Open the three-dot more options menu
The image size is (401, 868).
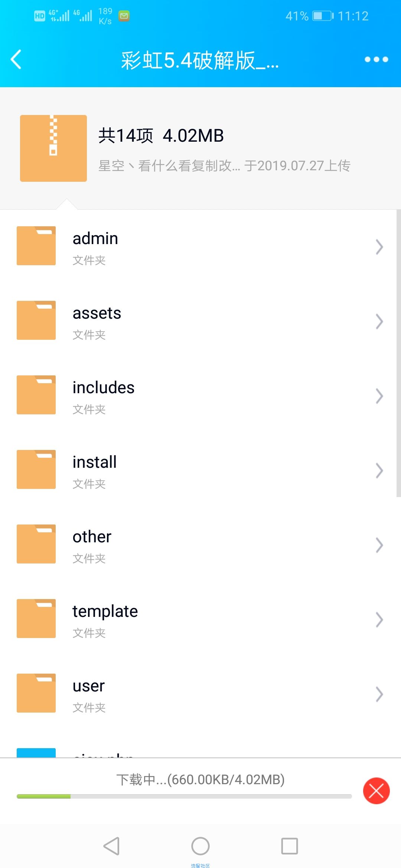pyautogui.click(x=376, y=59)
